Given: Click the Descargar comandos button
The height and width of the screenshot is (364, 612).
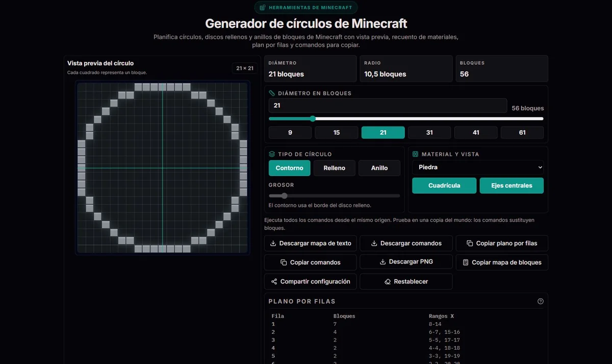Looking at the screenshot, I should (x=406, y=243).
